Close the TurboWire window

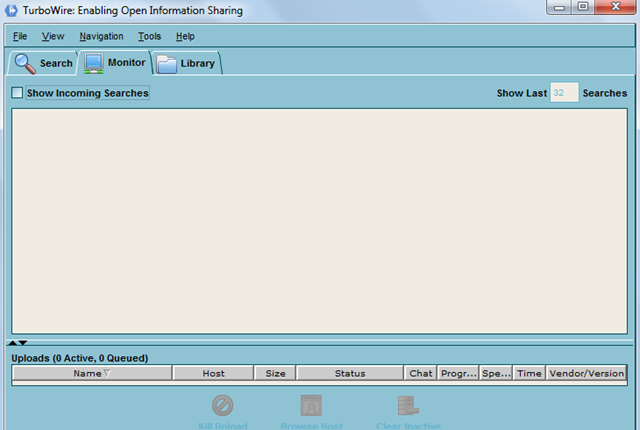(616, 7)
